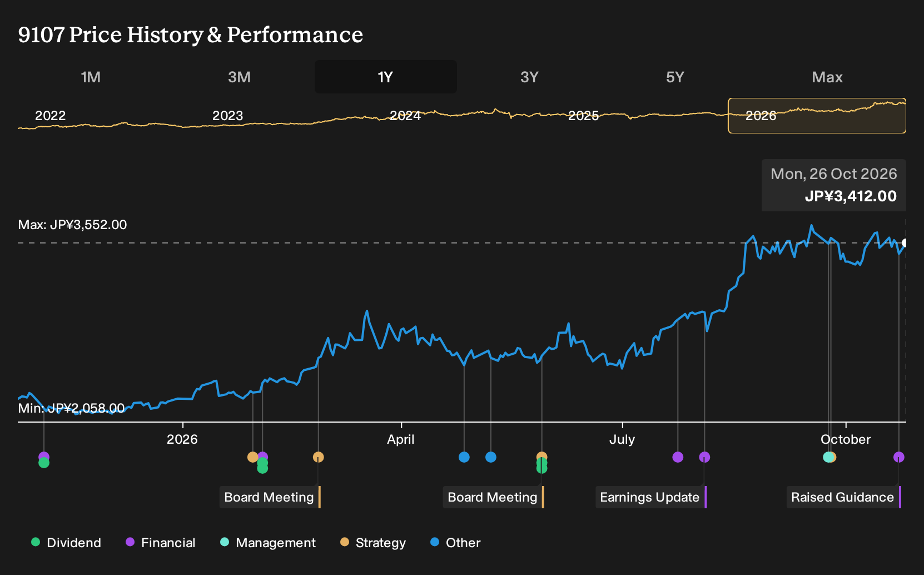Toggle the Other legend filter
This screenshot has width=924, height=575.
pyautogui.click(x=455, y=542)
